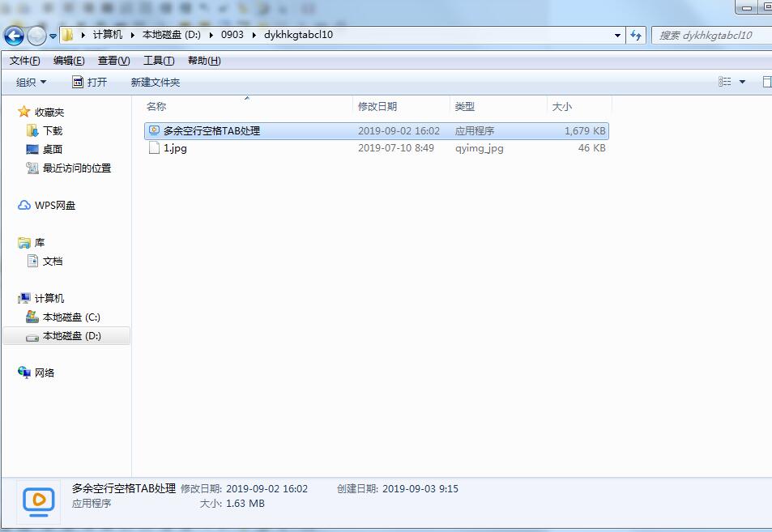Click the 多余空行空格TAB处理 file's app icon

(154, 130)
